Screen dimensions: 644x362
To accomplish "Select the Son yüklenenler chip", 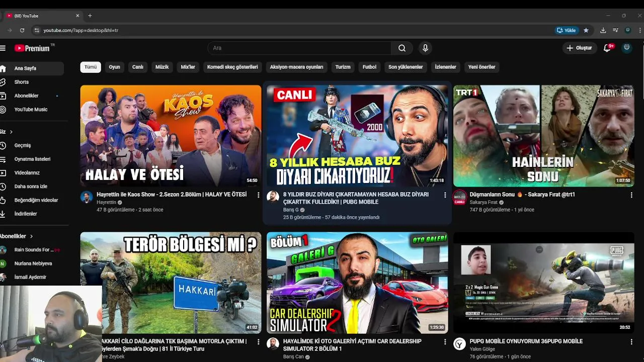I will (406, 67).
